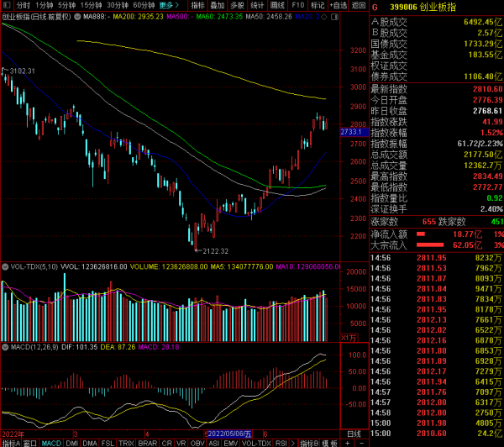Toggle the MACD indicator panel circle
This screenshot has height=447, width=504.
click(x=4, y=345)
